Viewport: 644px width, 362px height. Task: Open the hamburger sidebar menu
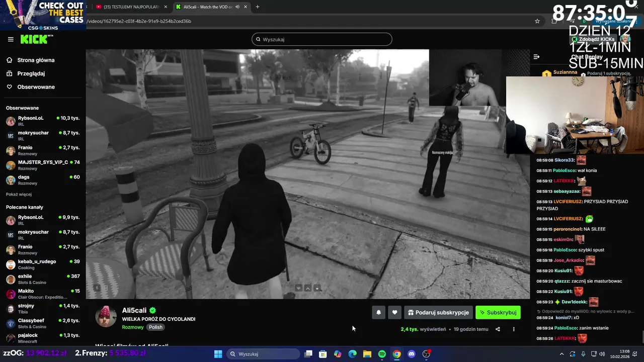(11, 39)
